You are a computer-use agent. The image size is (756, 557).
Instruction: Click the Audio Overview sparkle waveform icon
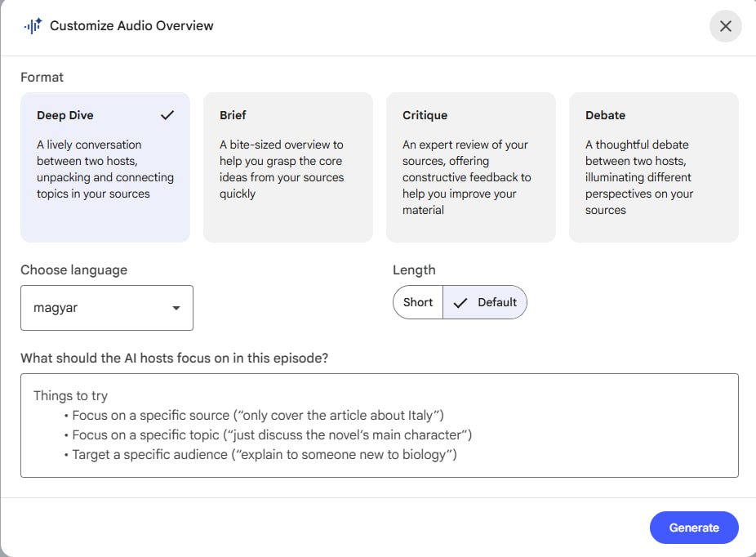click(x=33, y=26)
